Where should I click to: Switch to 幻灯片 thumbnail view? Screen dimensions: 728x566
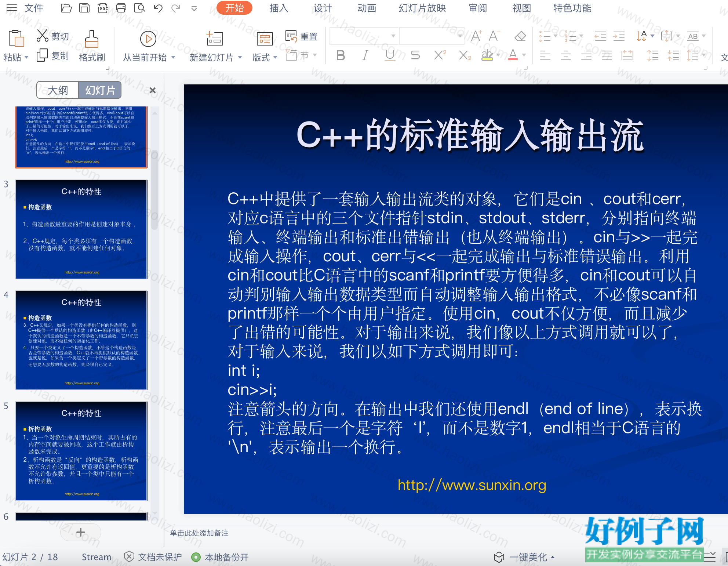100,90
